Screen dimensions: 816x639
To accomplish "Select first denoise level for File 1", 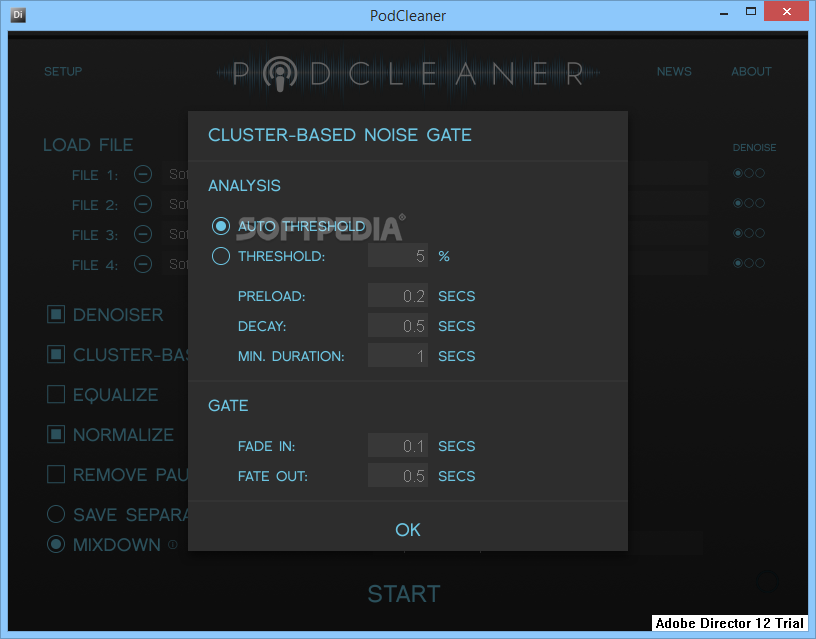I will (x=737, y=173).
